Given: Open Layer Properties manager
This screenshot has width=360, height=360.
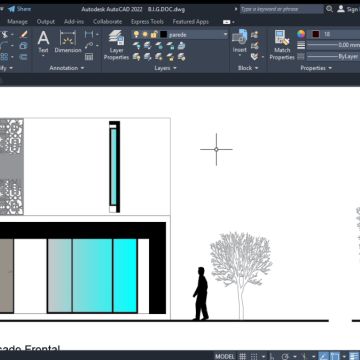Looking at the screenshot, I should tap(116, 45).
